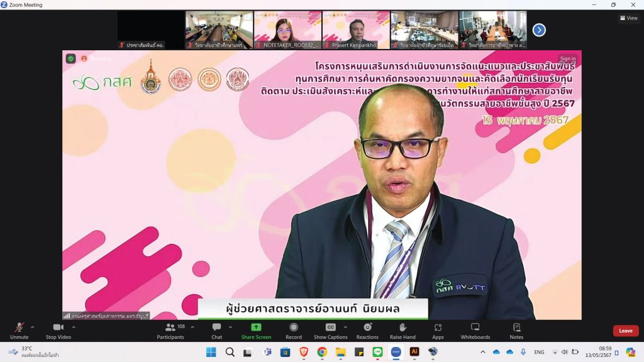Show hidden system tray icons
The image size is (644, 362).
[x=483, y=352]
